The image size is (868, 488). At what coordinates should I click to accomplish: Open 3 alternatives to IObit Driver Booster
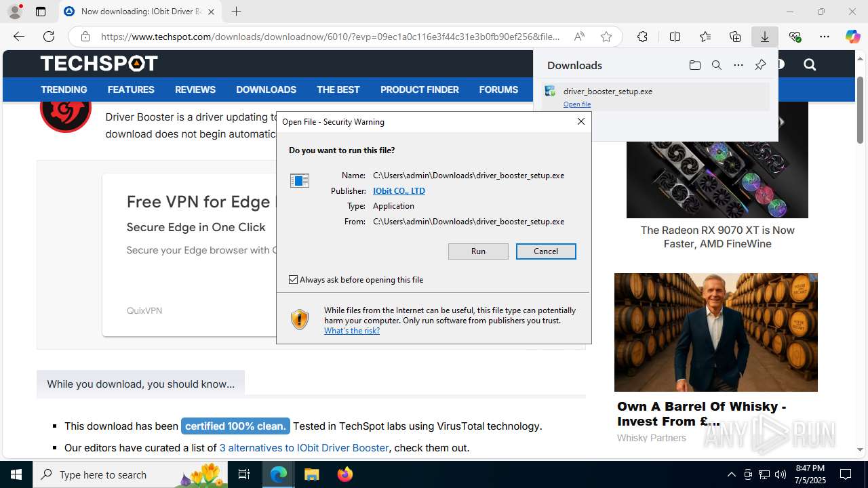click(x=304, y=448)
